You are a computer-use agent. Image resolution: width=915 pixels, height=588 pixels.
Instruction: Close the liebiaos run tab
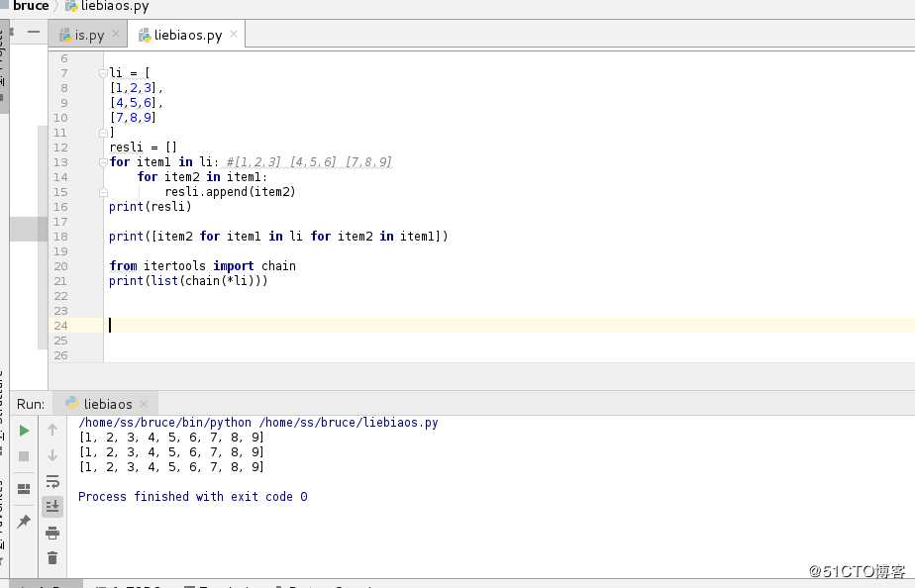pos(145,404)
